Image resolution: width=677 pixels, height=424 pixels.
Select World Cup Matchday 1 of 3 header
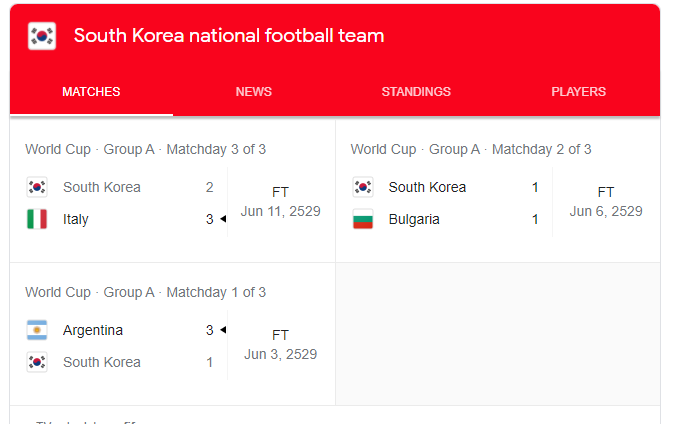pos(146,292)
